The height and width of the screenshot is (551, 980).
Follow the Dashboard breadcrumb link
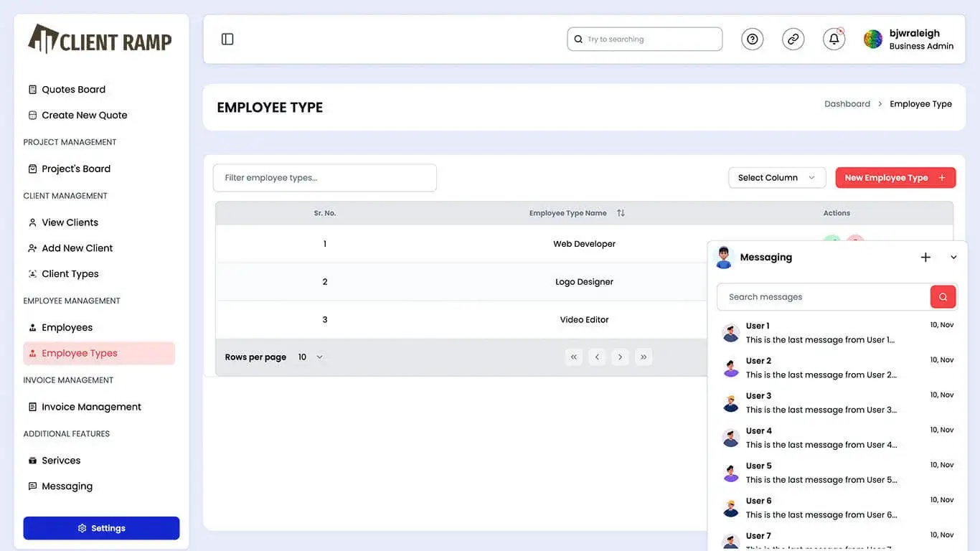click(x=847, y=104)
